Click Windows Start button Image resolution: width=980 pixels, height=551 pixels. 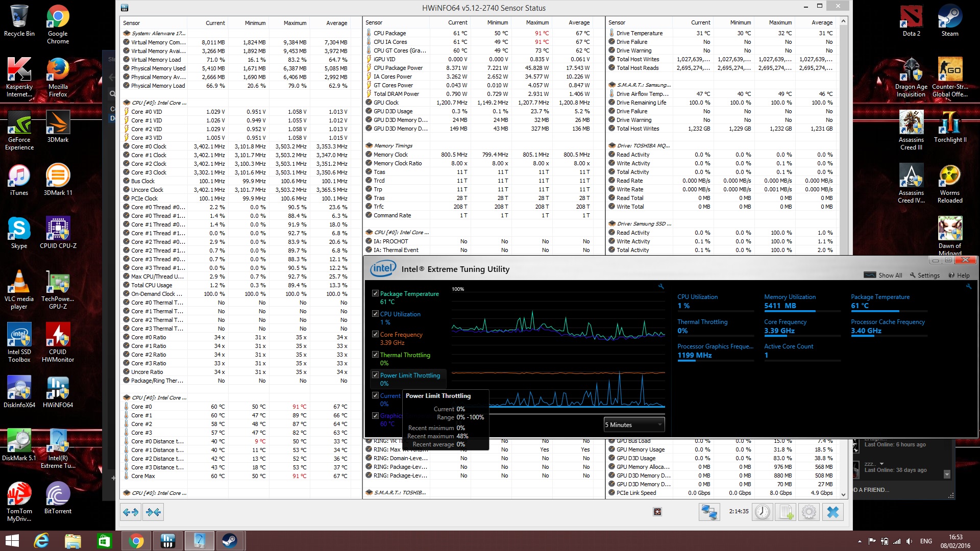12,541
